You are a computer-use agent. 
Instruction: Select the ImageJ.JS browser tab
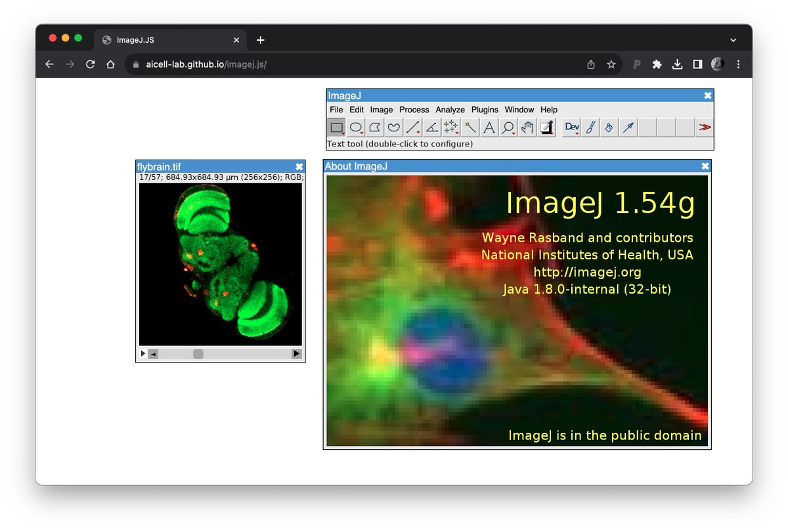coord(169,40)
